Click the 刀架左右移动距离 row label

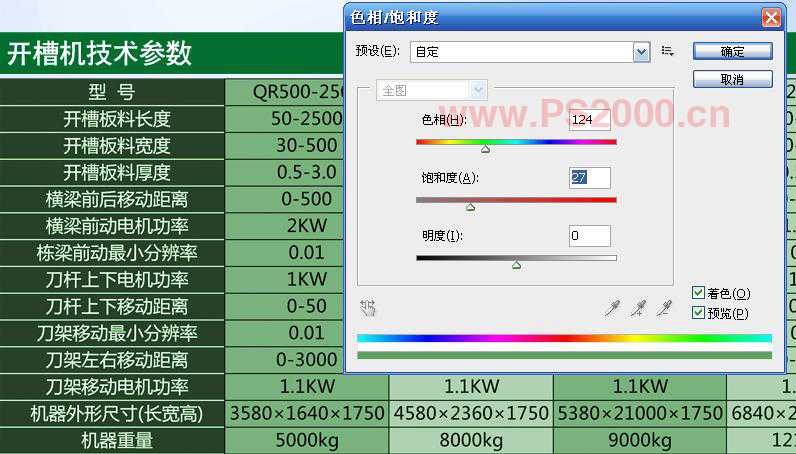pos(117,360)
